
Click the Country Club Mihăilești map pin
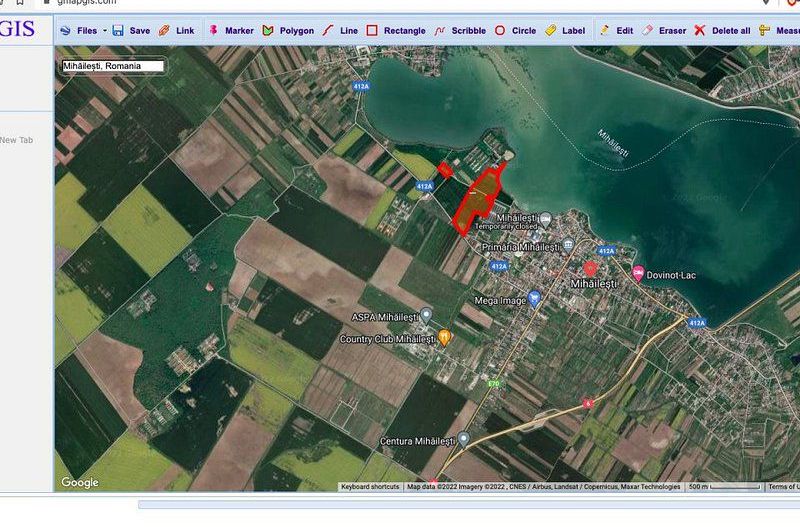point(445,338)
